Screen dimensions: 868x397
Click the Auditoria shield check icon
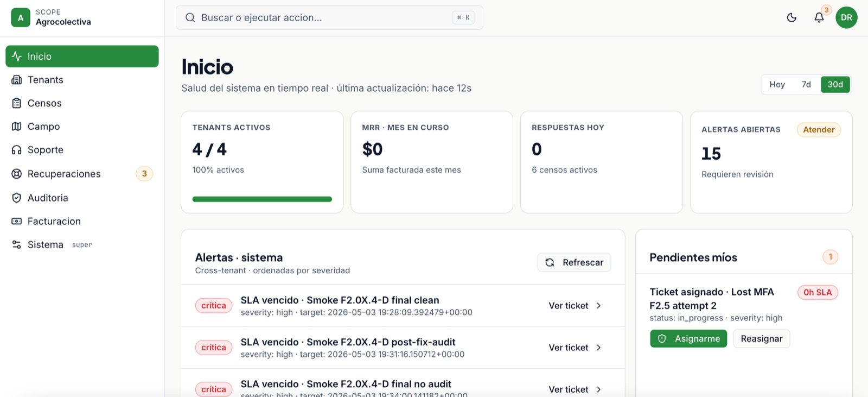(17, 198)
